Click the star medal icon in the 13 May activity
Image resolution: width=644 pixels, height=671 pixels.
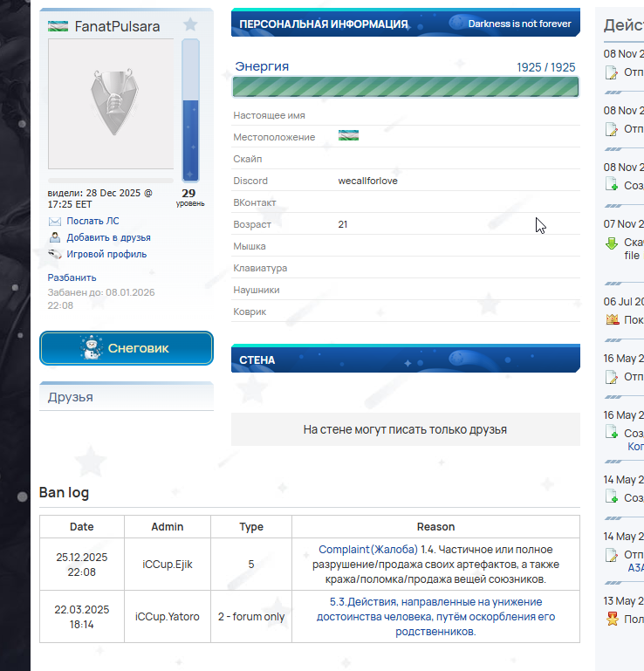pyautogui.click(x=613, y=619)
